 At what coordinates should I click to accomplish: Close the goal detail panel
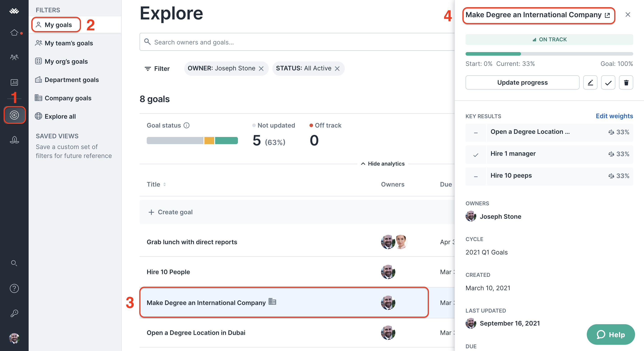[628, 15]
